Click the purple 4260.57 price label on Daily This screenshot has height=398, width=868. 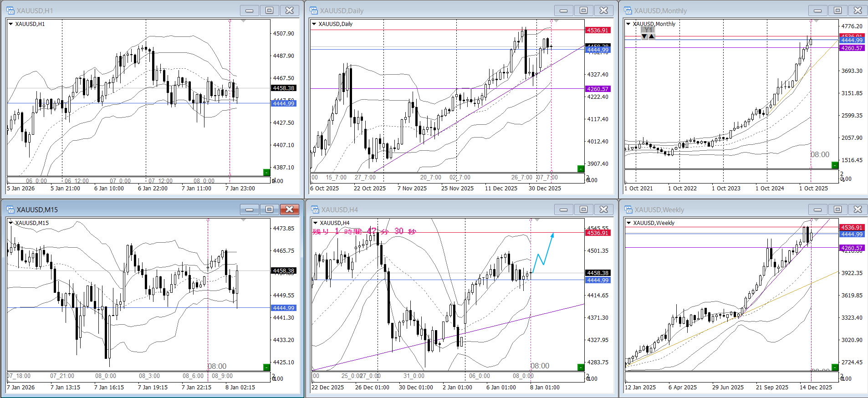[597, 89]
